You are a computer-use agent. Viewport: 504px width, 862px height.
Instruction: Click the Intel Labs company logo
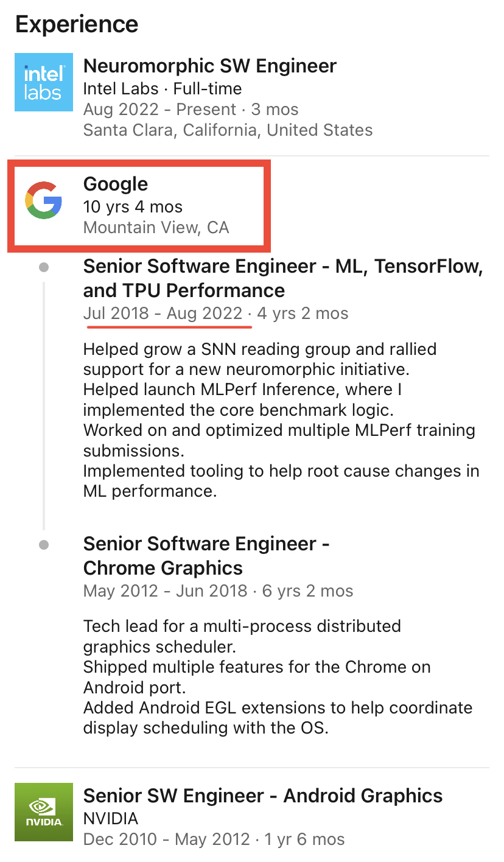click(x=44, y=82)
